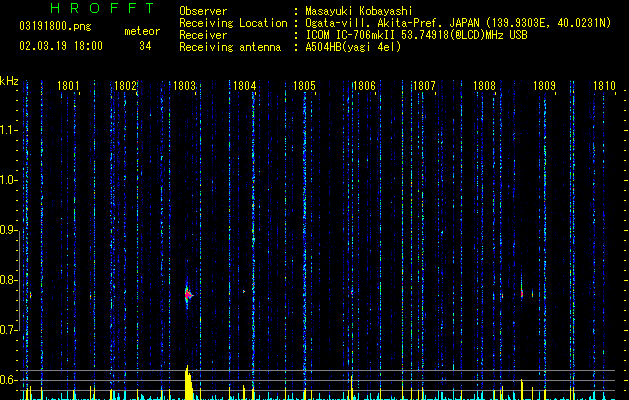Click the bright meteor echo near 1803

tap(188, 295)
